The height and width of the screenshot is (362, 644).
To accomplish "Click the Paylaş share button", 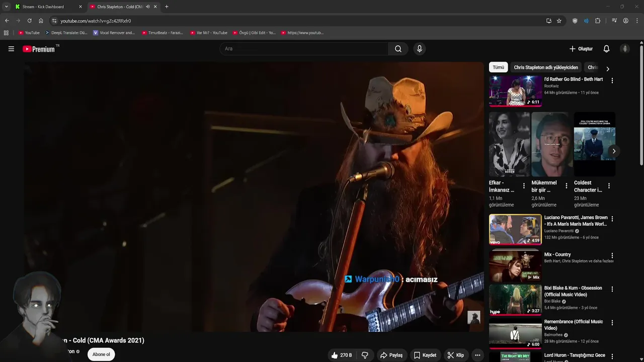I will 391,355.
